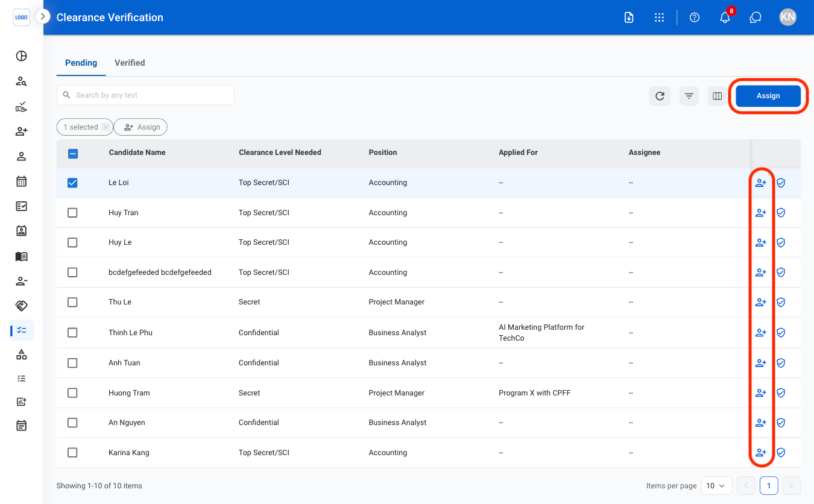Click 'AI Marketing Platform for TechCo' cell
This screenshot has height=504, width=814.
541,333
